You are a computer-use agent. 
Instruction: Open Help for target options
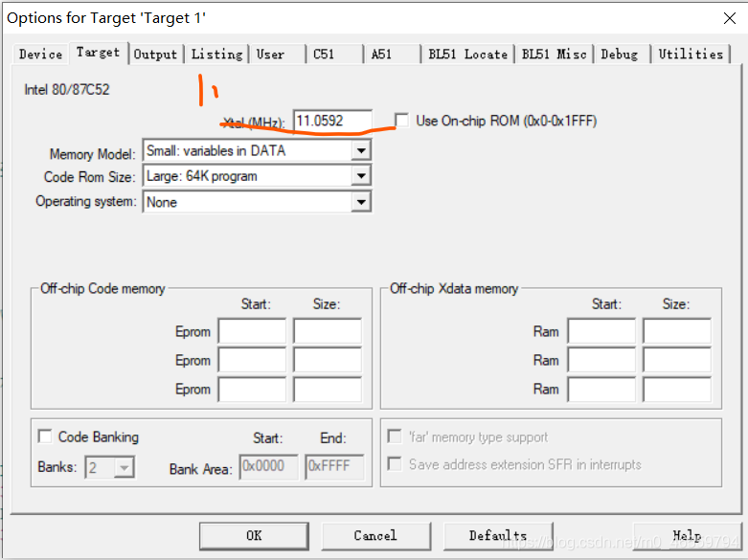point(688,536)
